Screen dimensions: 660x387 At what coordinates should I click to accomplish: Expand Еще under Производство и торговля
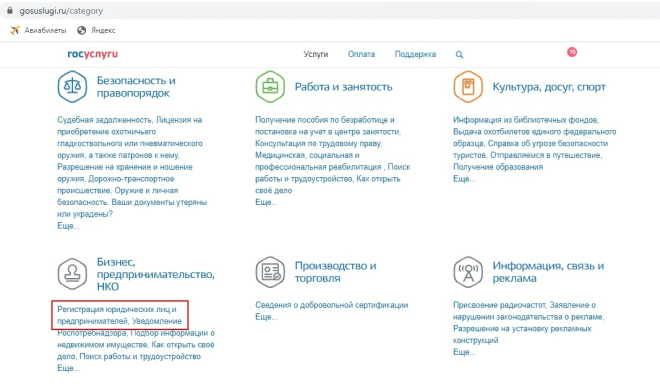coord(266,317)
